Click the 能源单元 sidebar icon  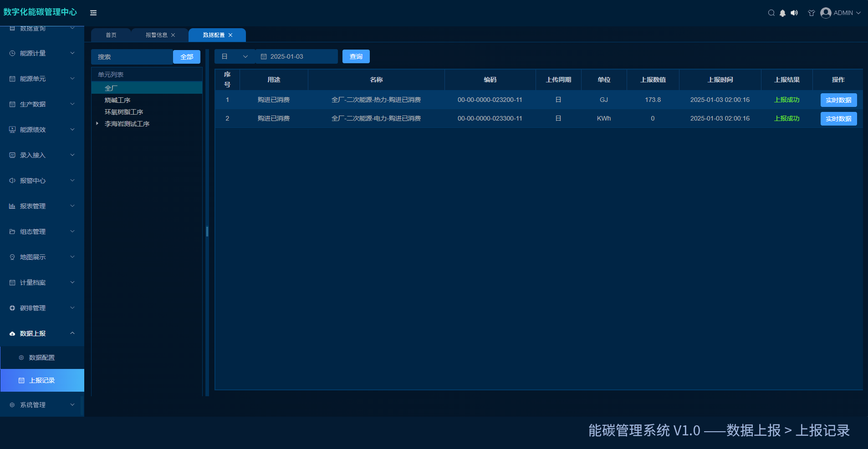pos(12,79)
